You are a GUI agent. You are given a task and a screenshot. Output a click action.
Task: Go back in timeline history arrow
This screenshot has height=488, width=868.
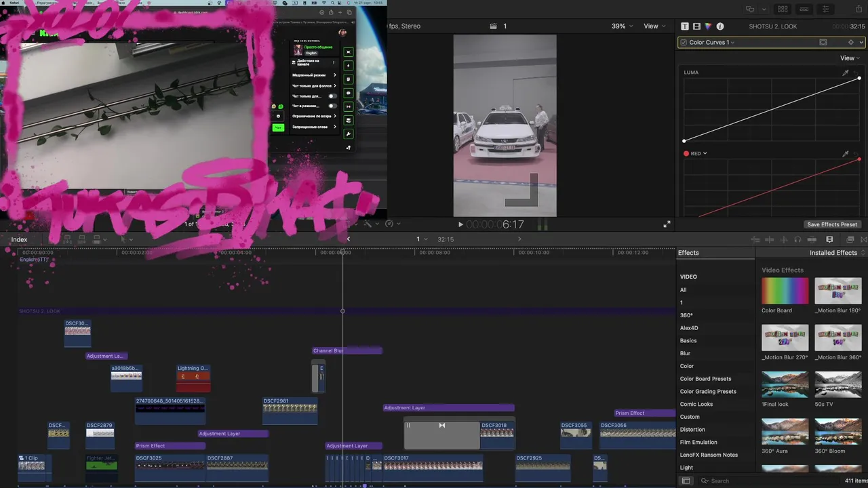coord(349,239)
